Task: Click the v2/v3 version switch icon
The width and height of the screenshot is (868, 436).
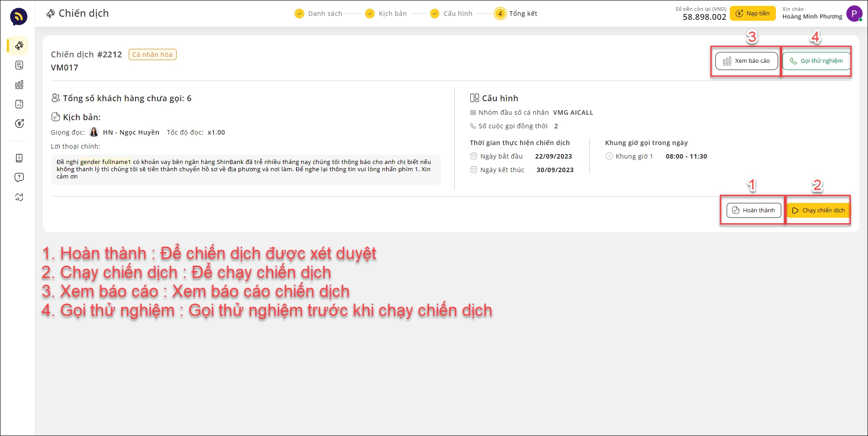Action: coord(19,197)
